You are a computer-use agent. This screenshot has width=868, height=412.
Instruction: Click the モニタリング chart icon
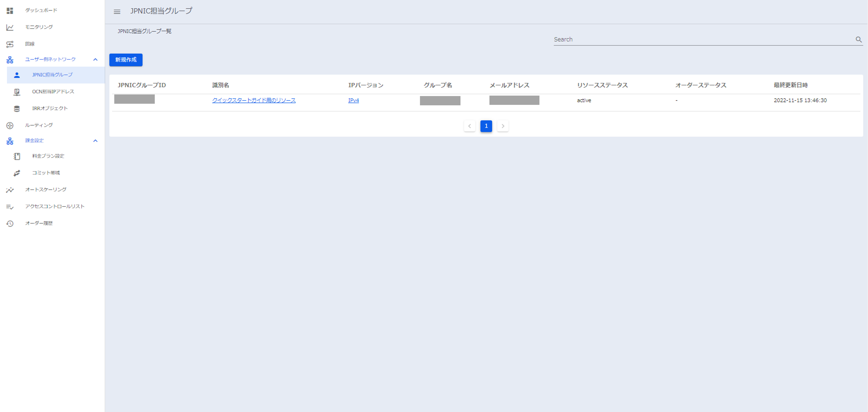point(10,27)
